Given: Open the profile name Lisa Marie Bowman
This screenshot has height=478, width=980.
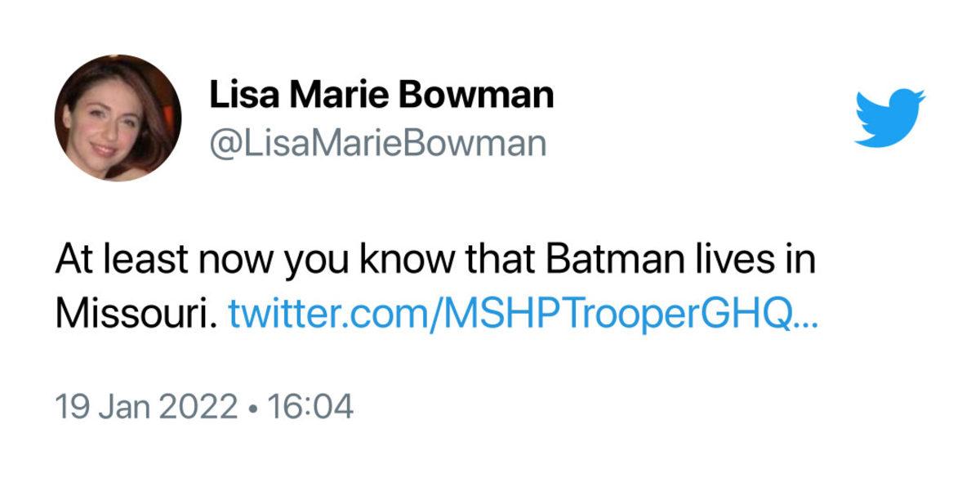Looking at the screenshot, I should [x=382, y=93].
